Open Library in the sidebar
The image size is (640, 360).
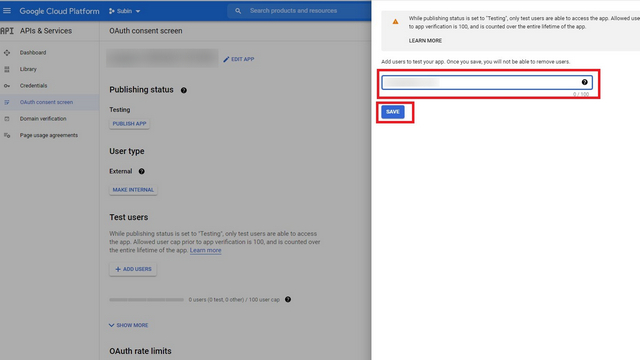28,69
